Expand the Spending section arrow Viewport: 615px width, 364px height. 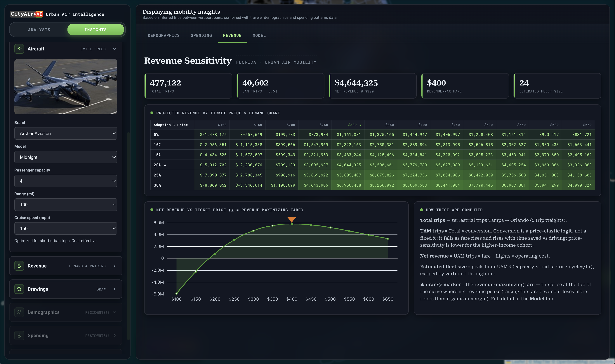115,335
